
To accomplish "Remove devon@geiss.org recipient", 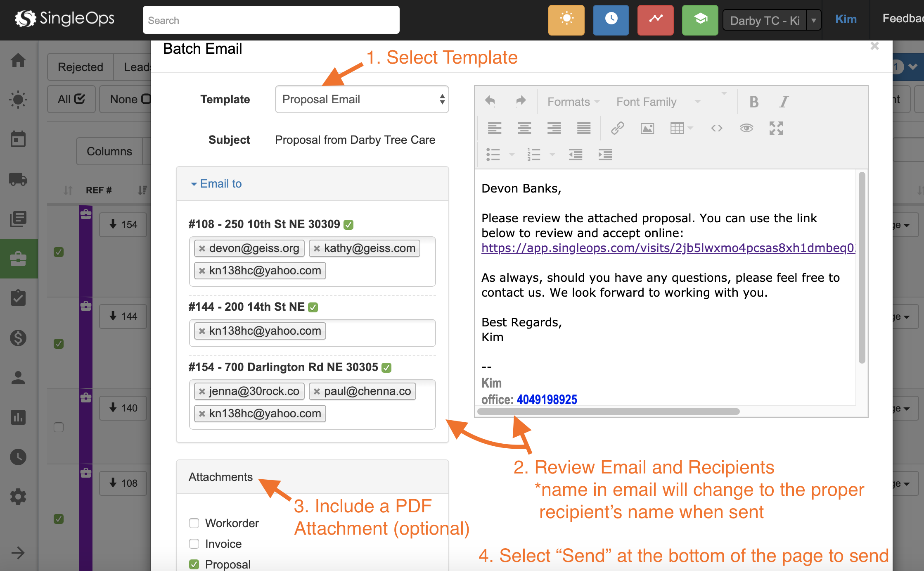I will [x=202, y=248].
